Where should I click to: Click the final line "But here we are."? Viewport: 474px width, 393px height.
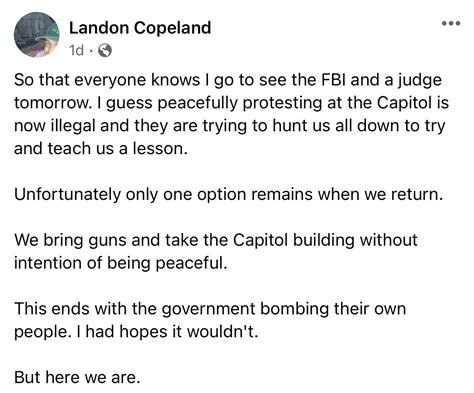pyautogui.click(x=77, y=377)
